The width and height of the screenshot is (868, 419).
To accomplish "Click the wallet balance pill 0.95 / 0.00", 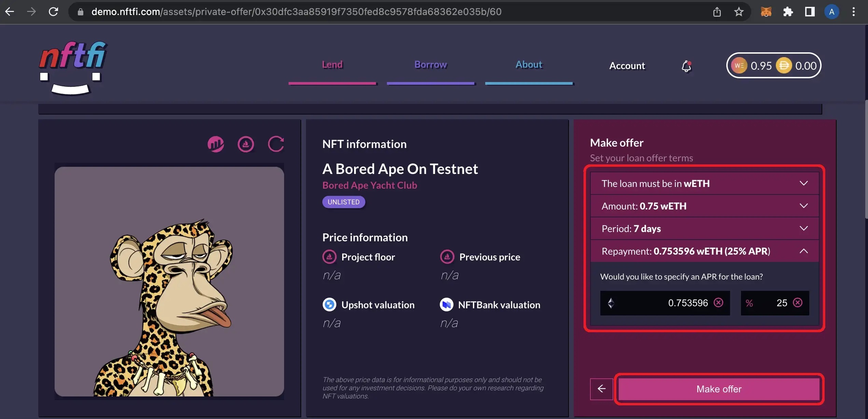I will (774, 65).
